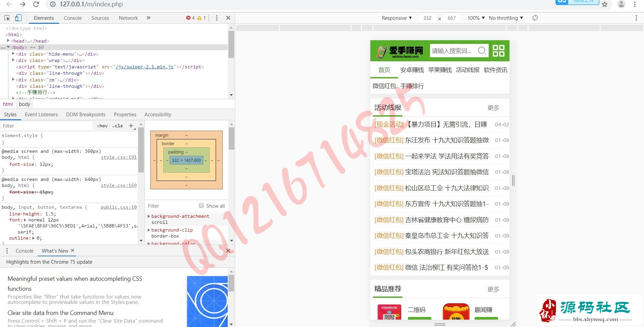Image resolution: width=644 pixels, height=327 pixels.
Task: Expand the font shorthand property triangle
Action: [25, 220]
